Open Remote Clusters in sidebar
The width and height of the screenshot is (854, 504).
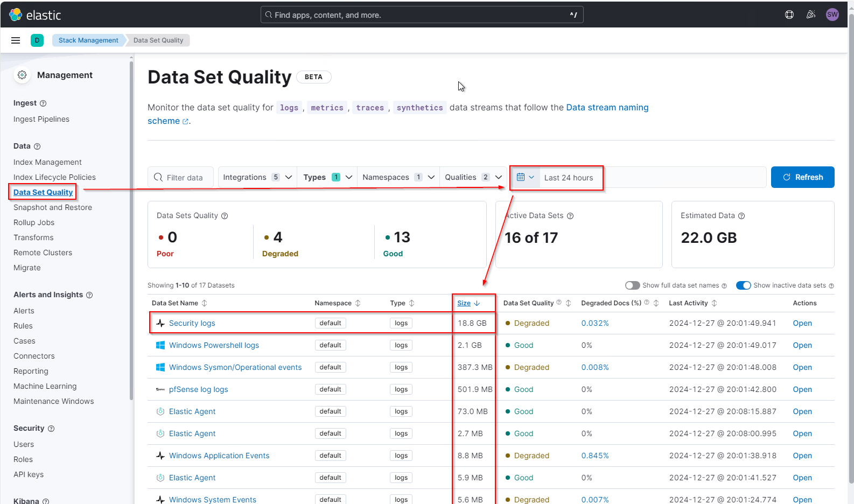coord(43,253)
